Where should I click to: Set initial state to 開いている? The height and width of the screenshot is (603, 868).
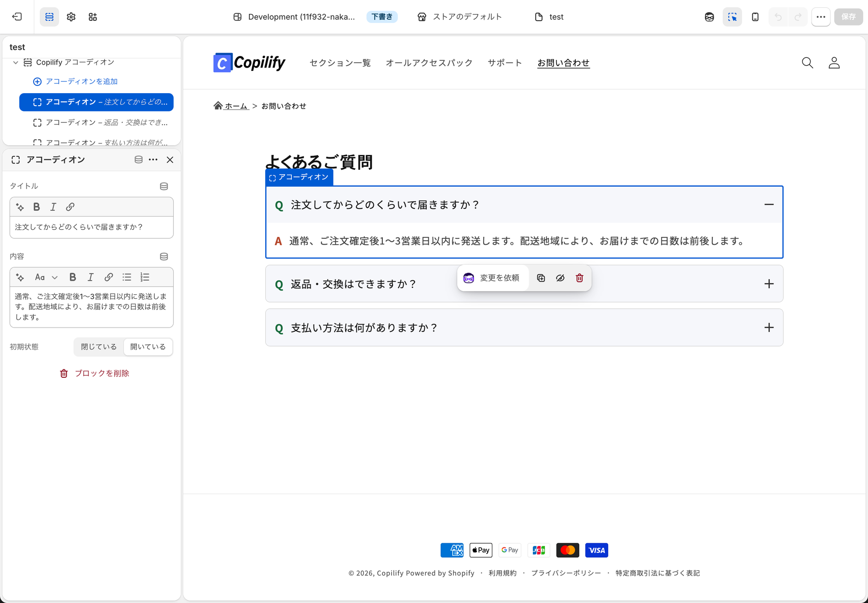[x=148, y=347]
